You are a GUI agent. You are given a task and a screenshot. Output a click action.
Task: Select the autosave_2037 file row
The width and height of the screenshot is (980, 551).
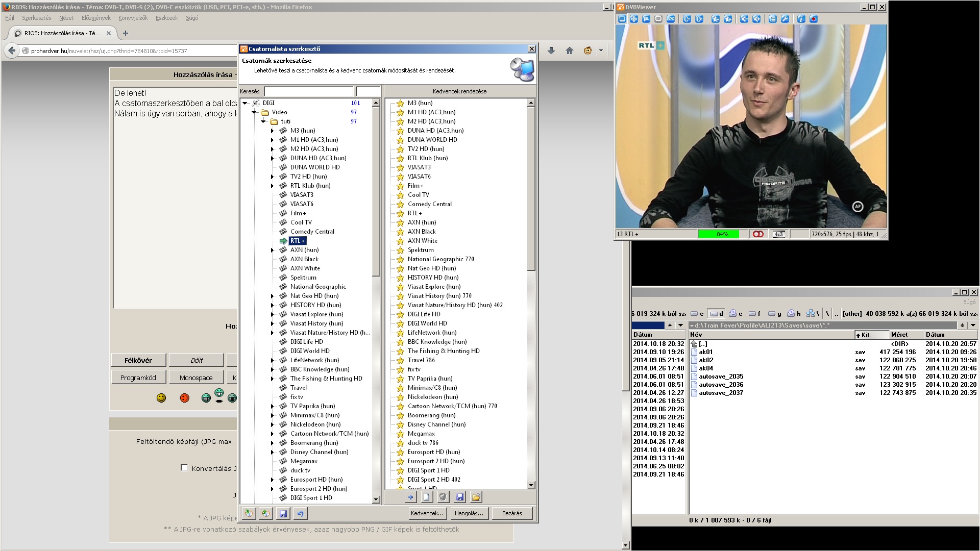(x=833, y=393)
